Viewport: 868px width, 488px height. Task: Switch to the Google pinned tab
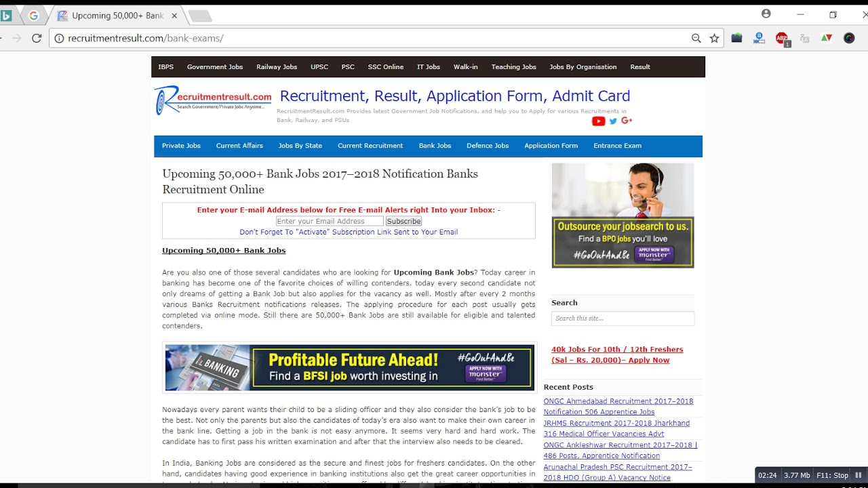click(33, 16)
